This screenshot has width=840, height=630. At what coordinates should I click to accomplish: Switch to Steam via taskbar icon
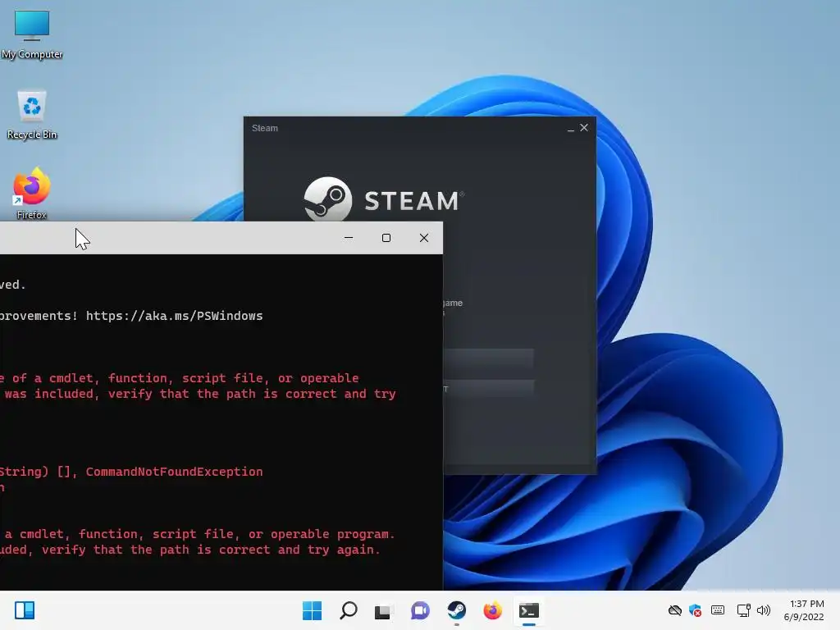coord(456,610)
